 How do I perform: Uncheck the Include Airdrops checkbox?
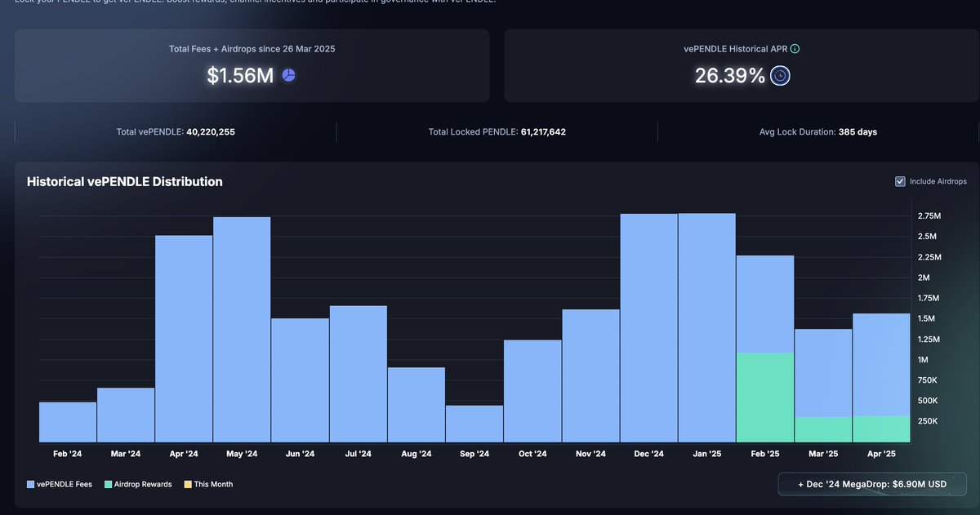(900, 181)
